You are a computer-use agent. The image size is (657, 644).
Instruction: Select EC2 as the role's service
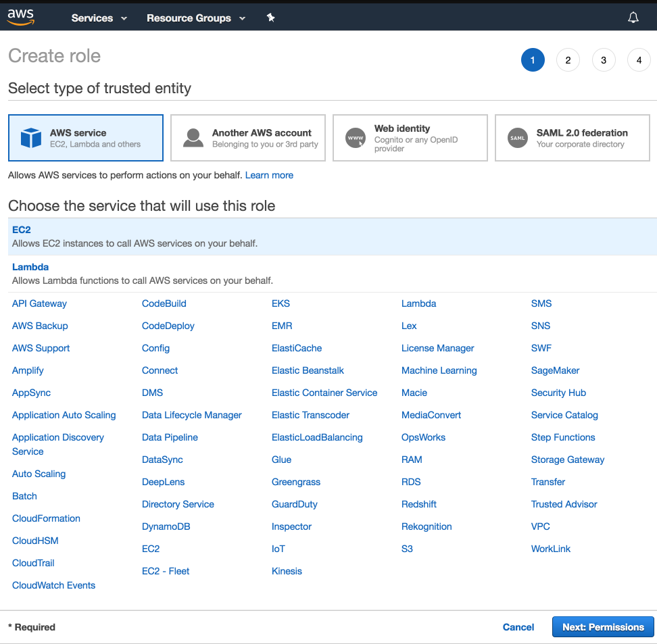pos(22,230)
